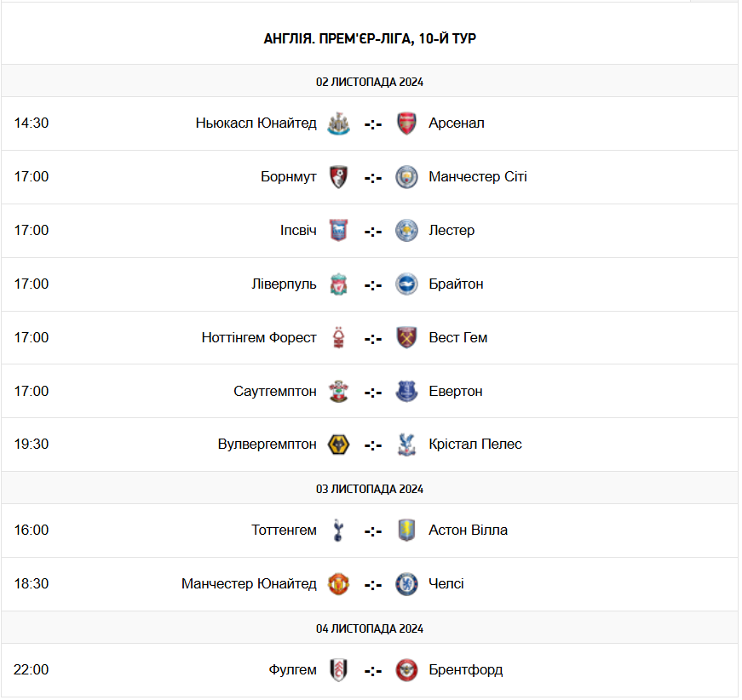Click the Фулгем team name
Viewport: 742px width, 700px height.
[292, 670]
